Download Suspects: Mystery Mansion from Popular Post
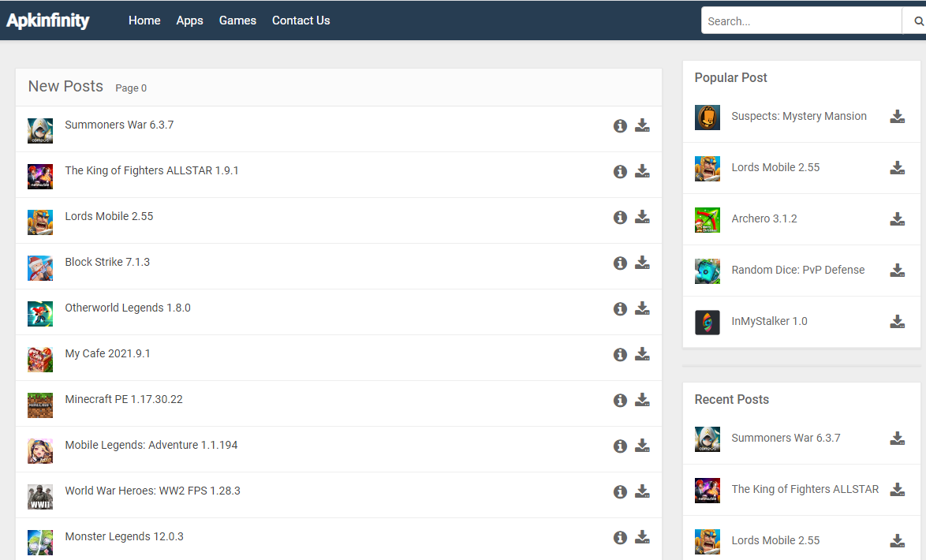The image size is (926, 560). pos(897,117)
